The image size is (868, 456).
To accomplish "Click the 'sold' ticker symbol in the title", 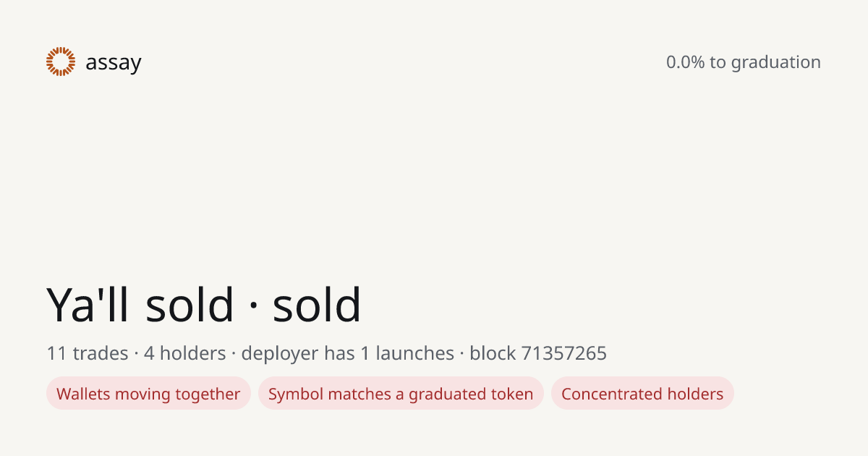I will (317, 305).
